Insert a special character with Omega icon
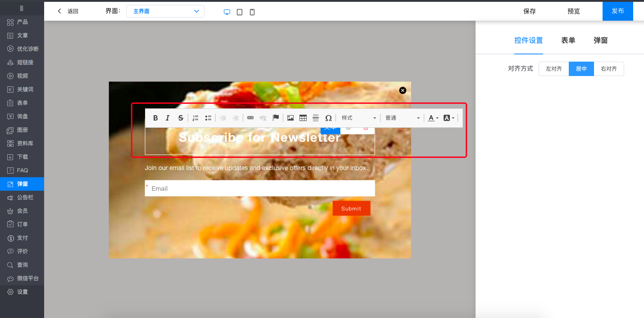Screen dimensions: 644x318 [x=328, y=118]
